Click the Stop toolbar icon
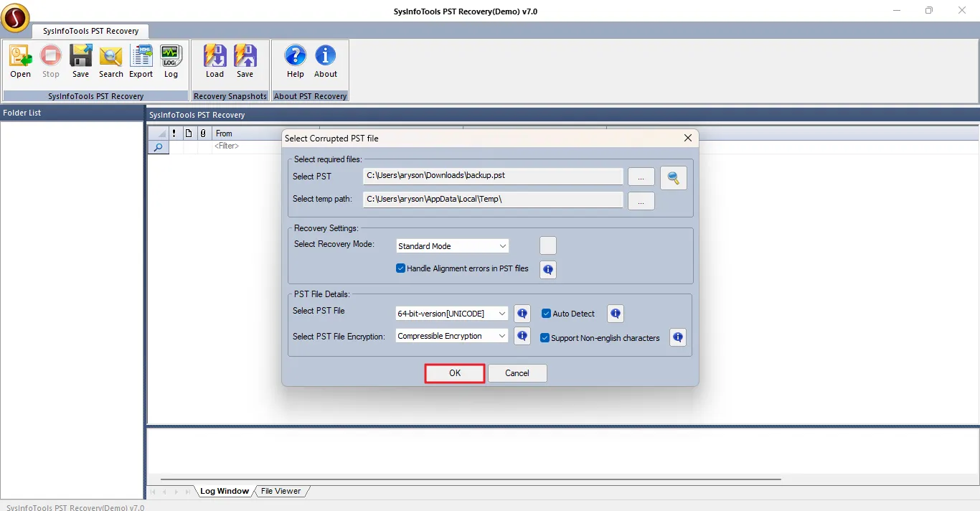 coord(50,61)
